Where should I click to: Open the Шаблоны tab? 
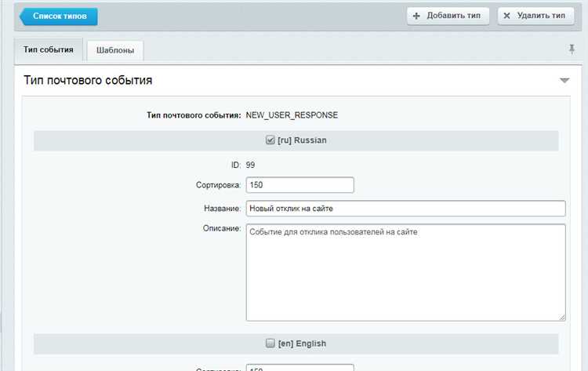click(115, 50)
